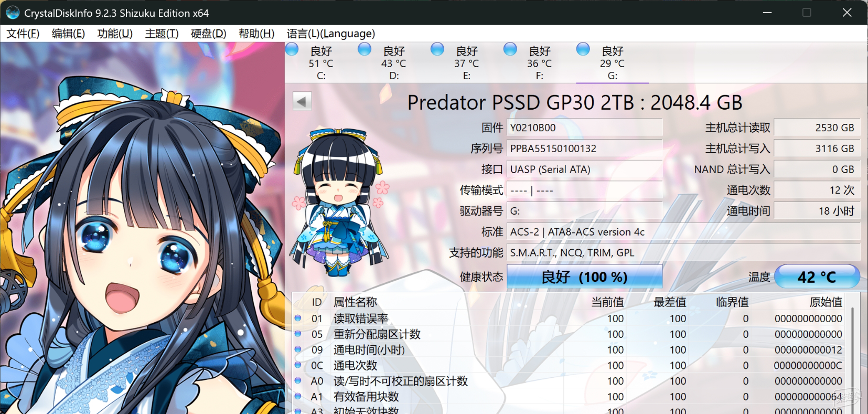Screen dimensions: 868x414
Task: Click the large Shizuku character artwork
Action: (x=142, y=228)
